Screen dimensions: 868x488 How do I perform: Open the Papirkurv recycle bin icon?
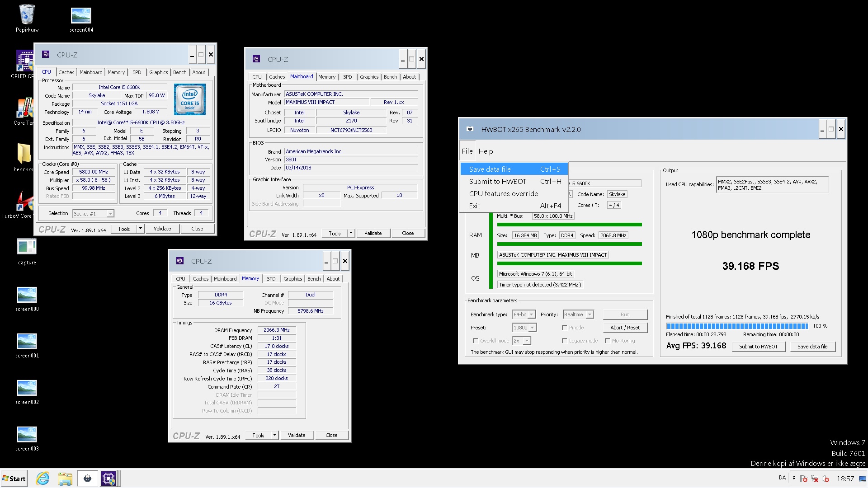tap(27, 18)
